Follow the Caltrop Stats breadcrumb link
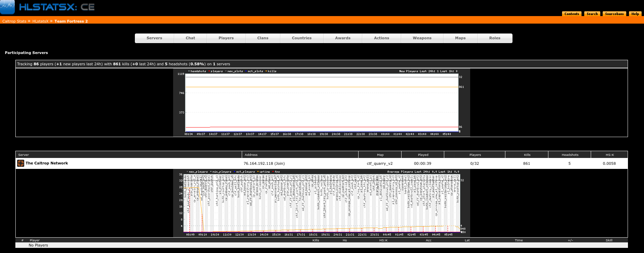Image resolution: width=644 pixels, height=253 pixels. pyautogui.click(x=14, y=21)
